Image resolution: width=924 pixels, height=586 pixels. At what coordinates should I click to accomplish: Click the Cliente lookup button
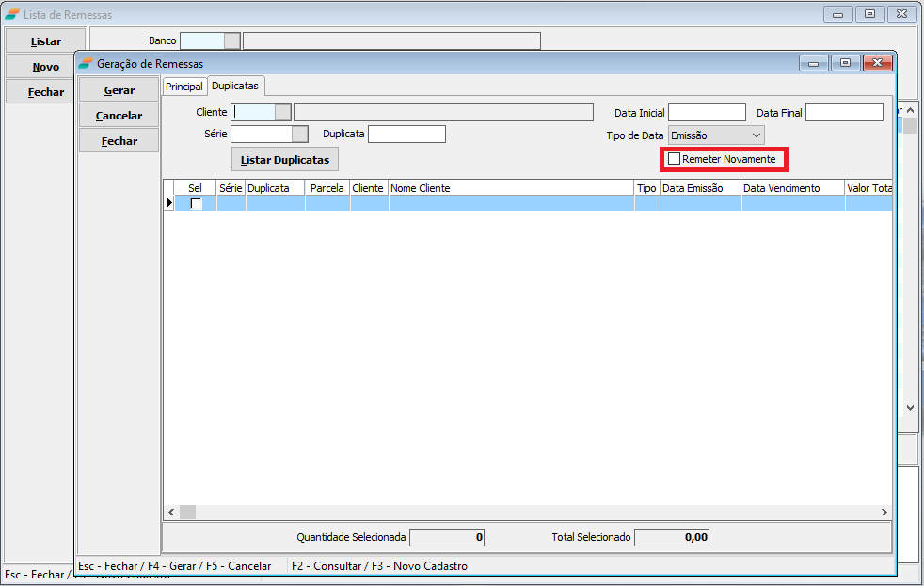coord(283,113)
